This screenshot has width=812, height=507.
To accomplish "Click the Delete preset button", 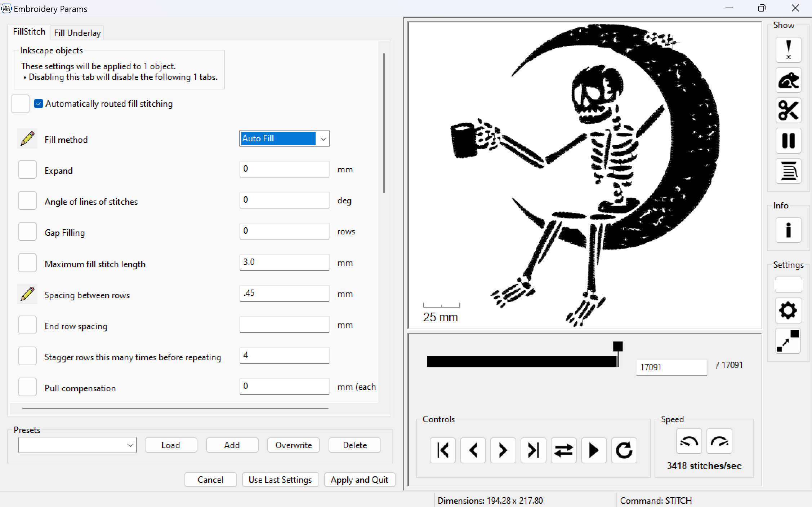I will 355,445.
